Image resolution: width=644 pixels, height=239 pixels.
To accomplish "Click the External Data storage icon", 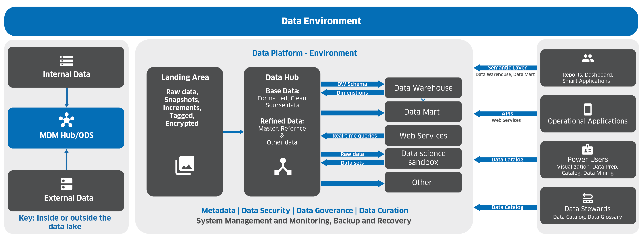I will [67, 184].
